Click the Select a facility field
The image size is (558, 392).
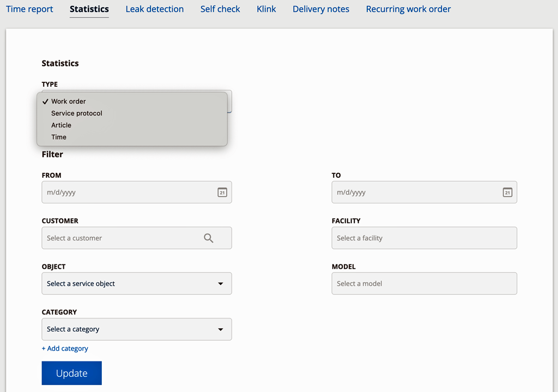click(x=424, y=238)
